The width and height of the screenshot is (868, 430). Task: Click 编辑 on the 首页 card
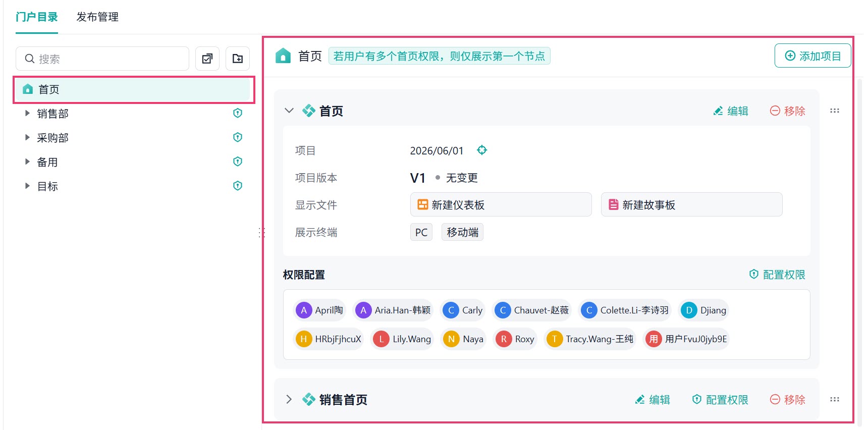pyautogui.click(x=731, y=111)
